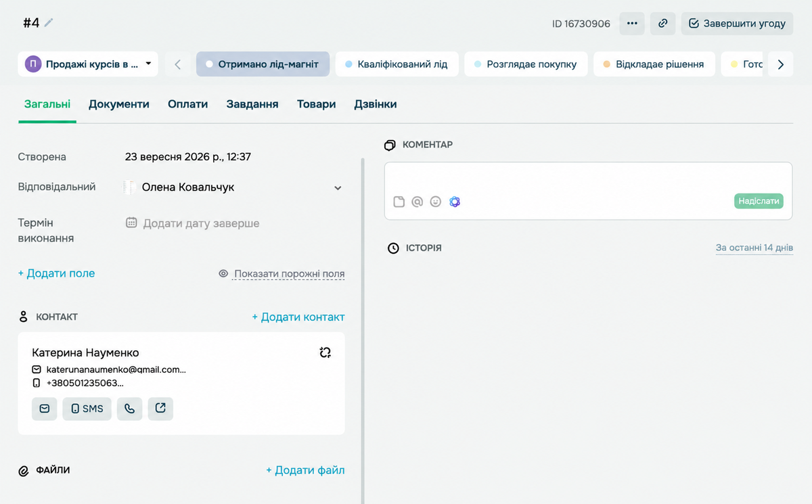Viewport: 812px width, 504px height.
Task: Switch to the Документи tab
Action: pyautogui.click(x=119, y=104)
